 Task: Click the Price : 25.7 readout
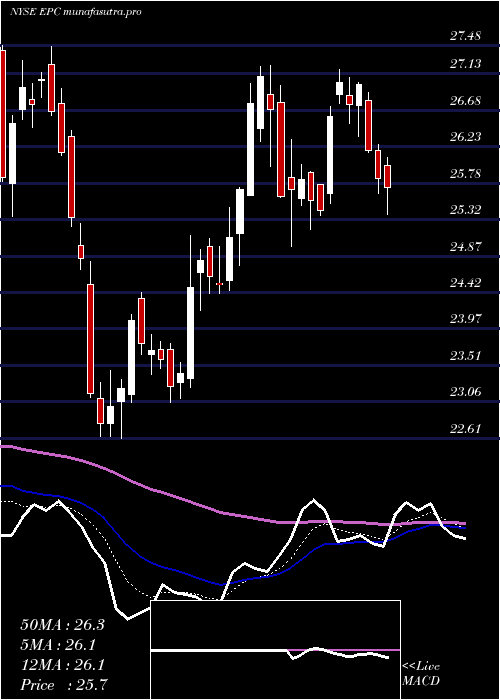[x=63, y=684]
